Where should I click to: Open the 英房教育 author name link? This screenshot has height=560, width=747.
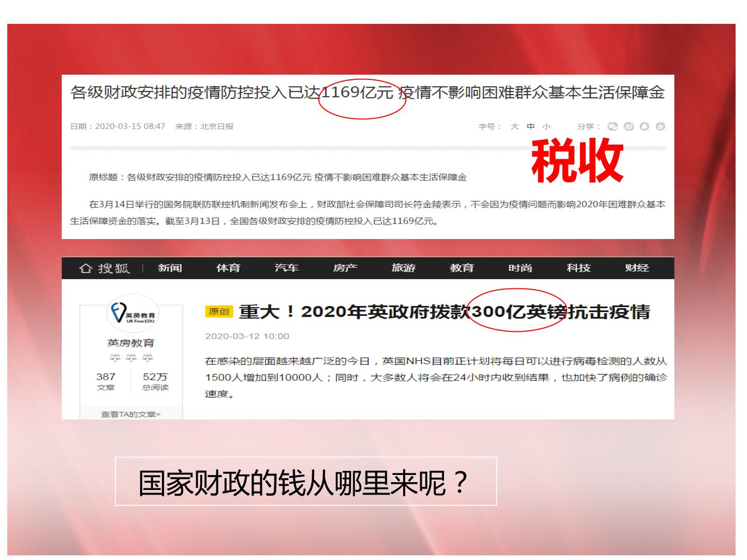(x=131, y=343)
